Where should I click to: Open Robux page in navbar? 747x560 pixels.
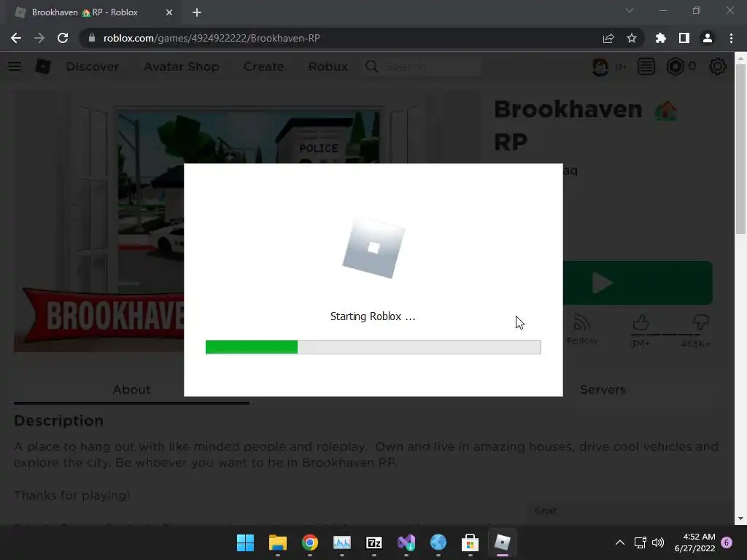(x=328, y=66)
